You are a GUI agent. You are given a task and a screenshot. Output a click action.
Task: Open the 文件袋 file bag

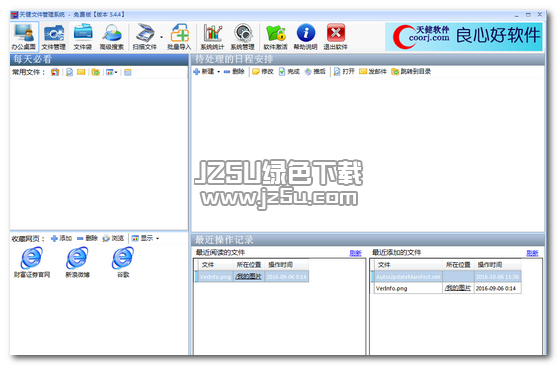83,37
